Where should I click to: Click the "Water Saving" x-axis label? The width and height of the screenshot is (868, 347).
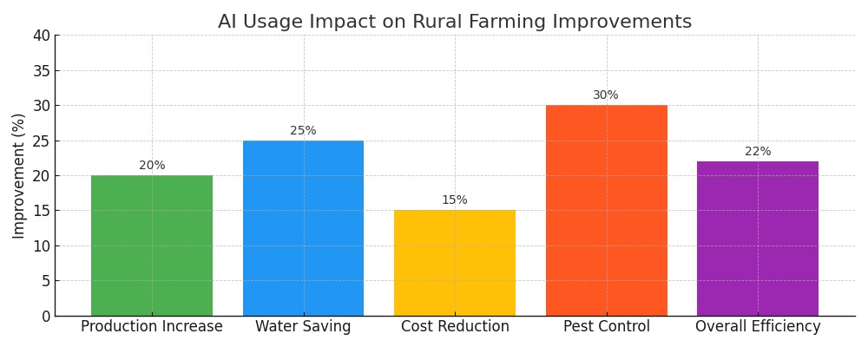point(303,327)
